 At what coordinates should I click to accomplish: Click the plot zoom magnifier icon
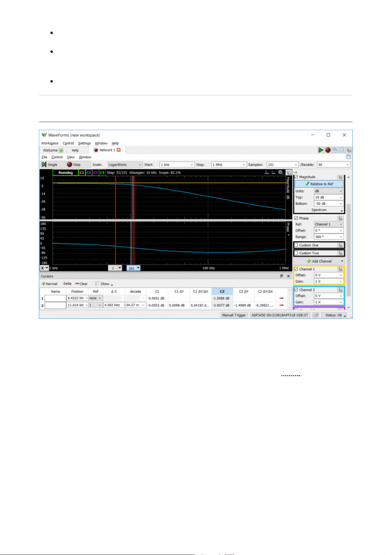tap(280, 172)
